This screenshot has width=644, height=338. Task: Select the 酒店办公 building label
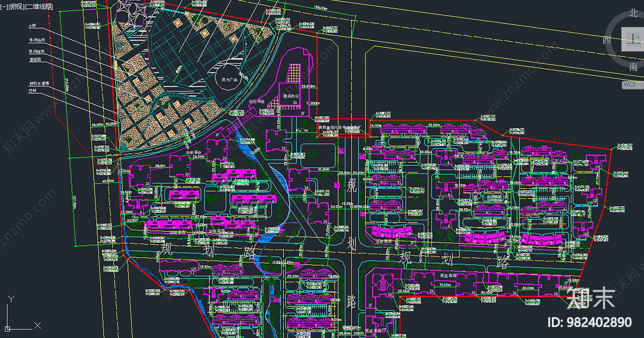291,96
